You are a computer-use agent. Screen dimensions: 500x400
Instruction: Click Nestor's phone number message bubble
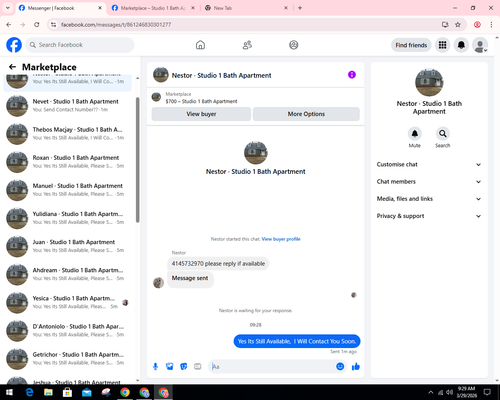tap(218, 264)
